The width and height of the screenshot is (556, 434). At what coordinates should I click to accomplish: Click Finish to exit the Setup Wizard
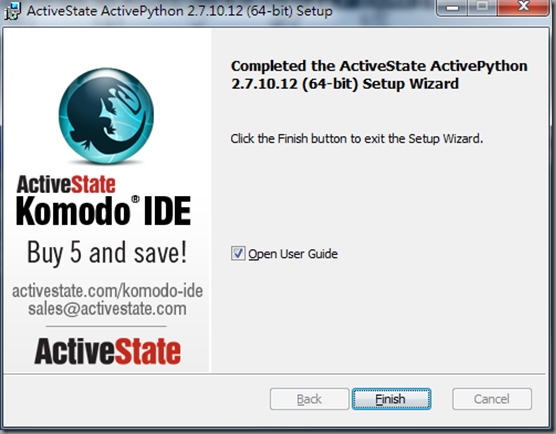point(391,399)
